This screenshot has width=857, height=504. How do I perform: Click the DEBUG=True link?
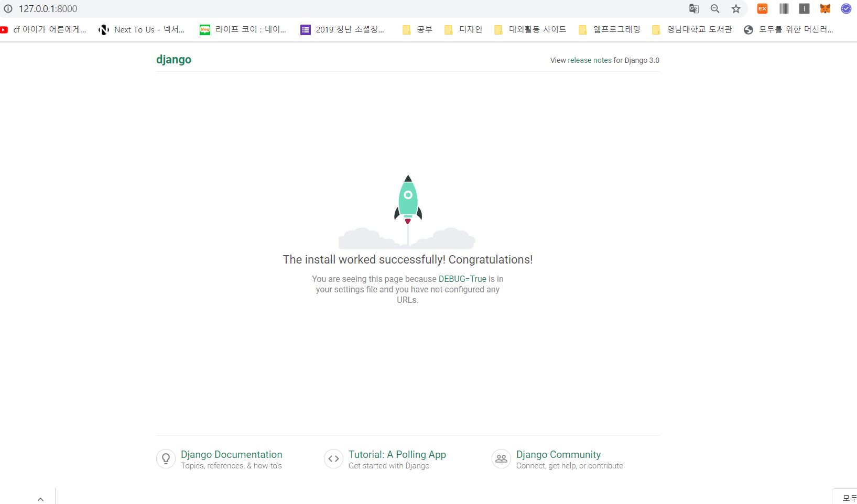click(462, 279)
